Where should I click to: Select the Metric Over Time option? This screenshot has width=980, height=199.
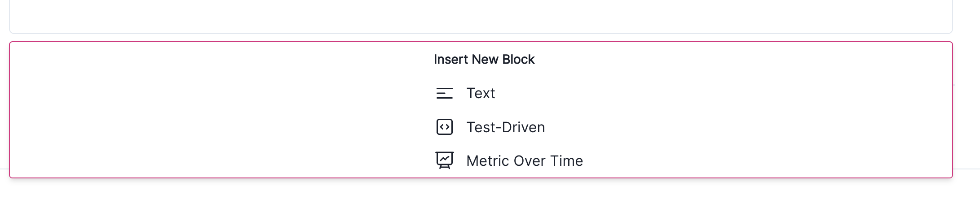(x=524, y=160)
